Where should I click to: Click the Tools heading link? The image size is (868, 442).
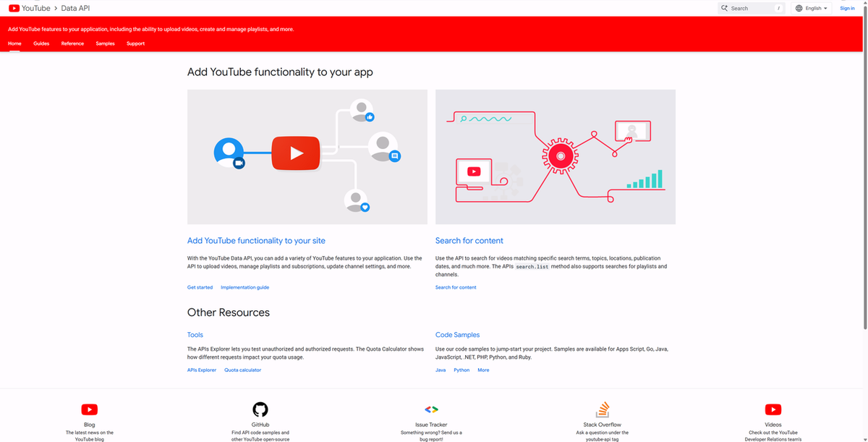[x=195, y=335]
